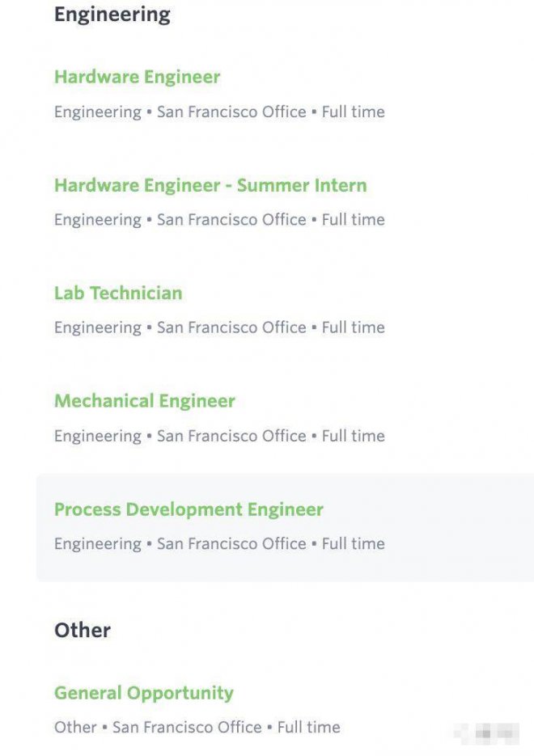Select the Mechanical Engineer job link
The height and width of the screenshot is (756, 534).
pos(145,401)
